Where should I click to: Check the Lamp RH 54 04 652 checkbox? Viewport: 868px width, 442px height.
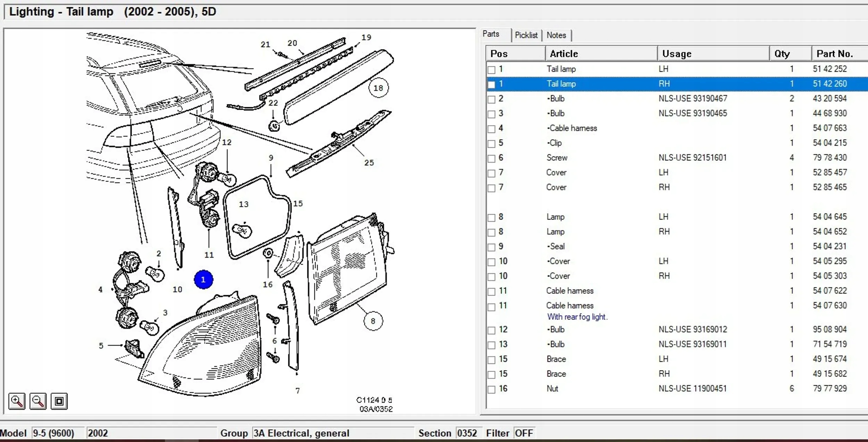point(491,232)
